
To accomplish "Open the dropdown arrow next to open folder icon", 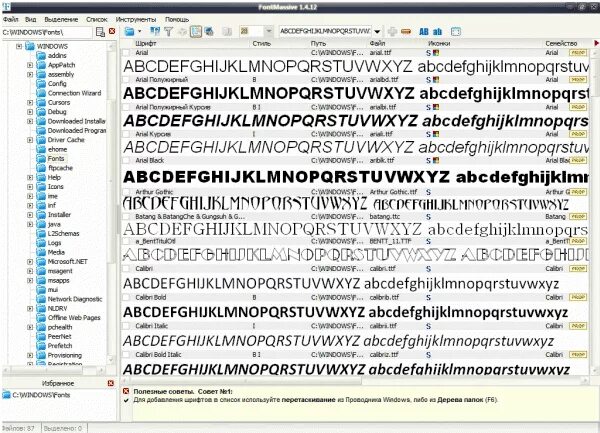I will click(140, 31).
